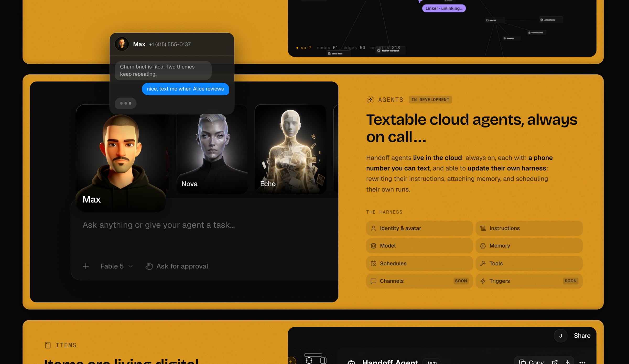Image resolution: width=629 pixels, height=364 pixels.
Task: Click the nodes 51 graph stat
Action: click(x=327, y=48)
